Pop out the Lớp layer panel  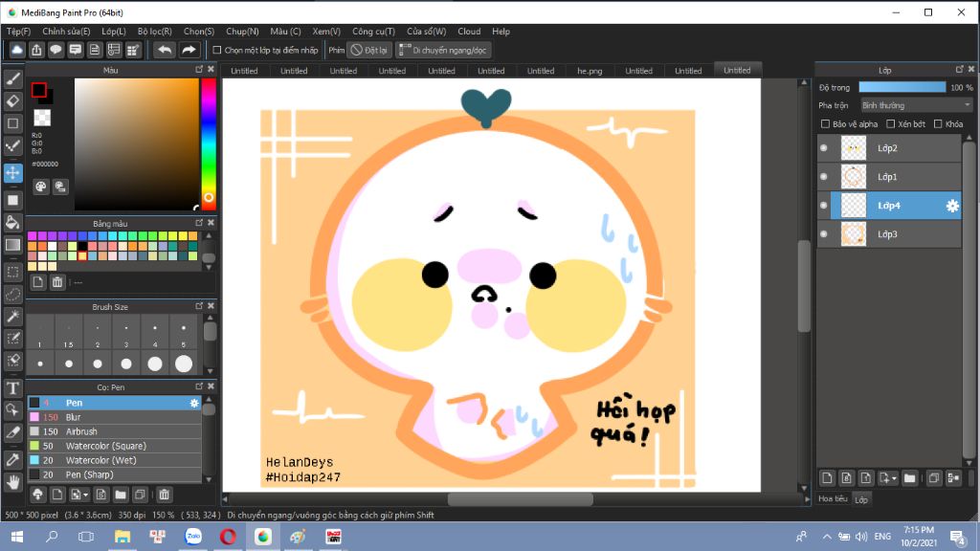(959, 69)
